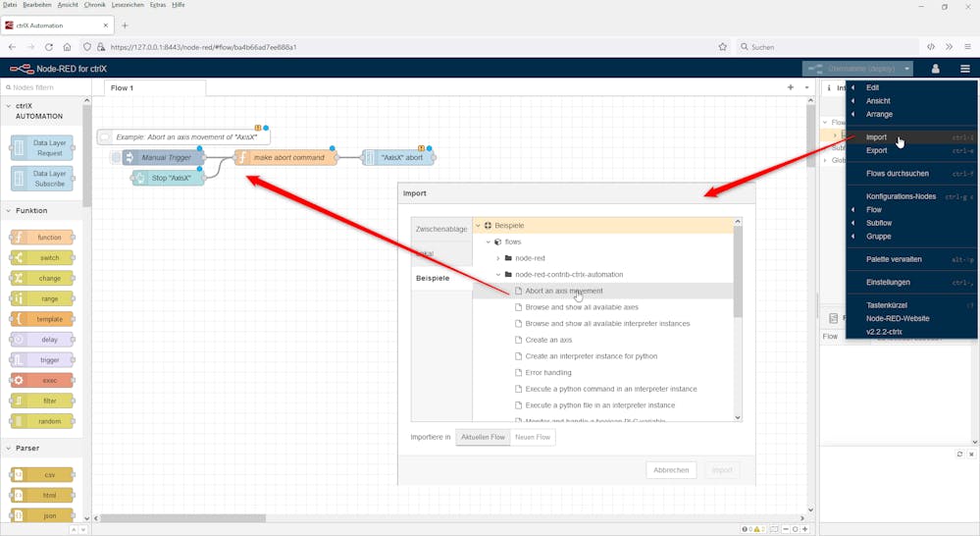This screenshot has width=980, height=536.
Task: Reload the browser page
Action: tap(49, 47)
